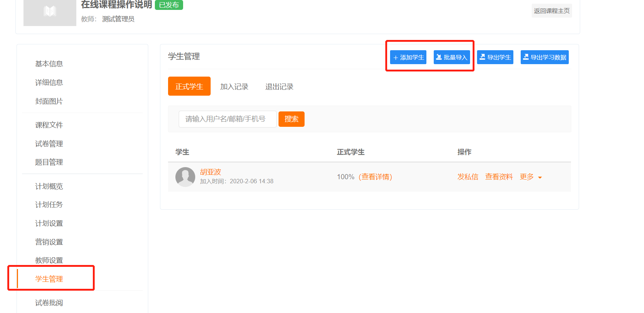Click the 导出学习数据 button

tap(545, 57)
